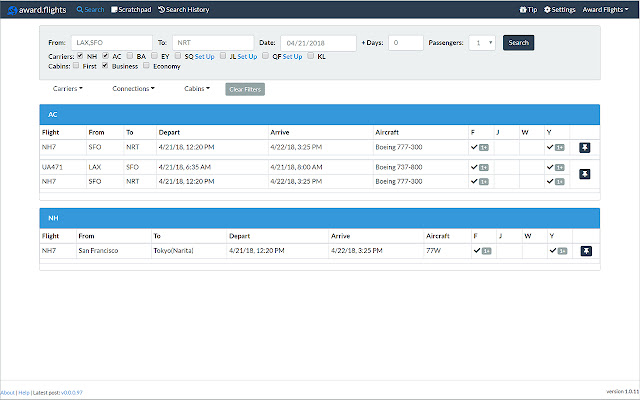Pin the UA471 connecting itinerary
Screen dimensions: 640x400
click(584, 175)
